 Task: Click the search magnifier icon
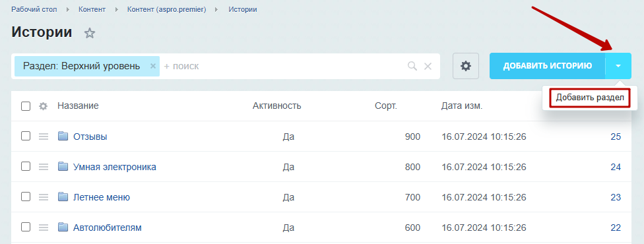(412, 66)
